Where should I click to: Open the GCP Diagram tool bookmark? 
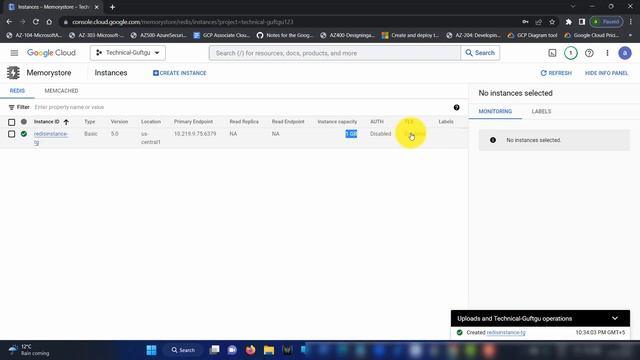532,36
